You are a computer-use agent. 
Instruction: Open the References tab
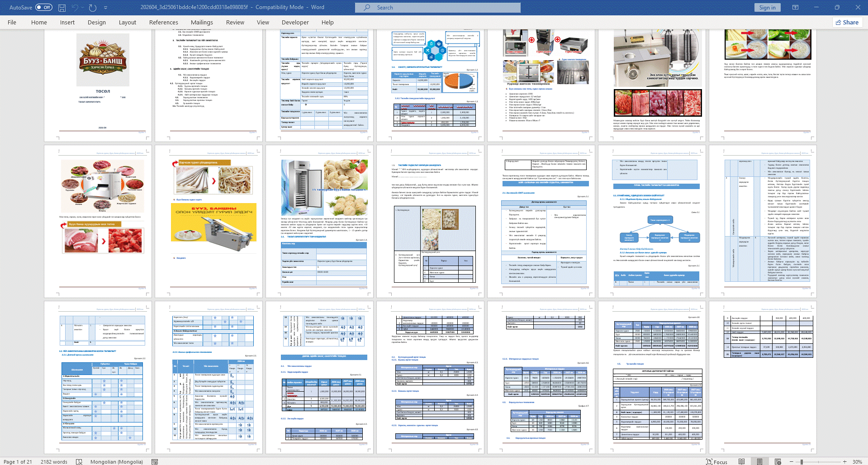[163, 22]
